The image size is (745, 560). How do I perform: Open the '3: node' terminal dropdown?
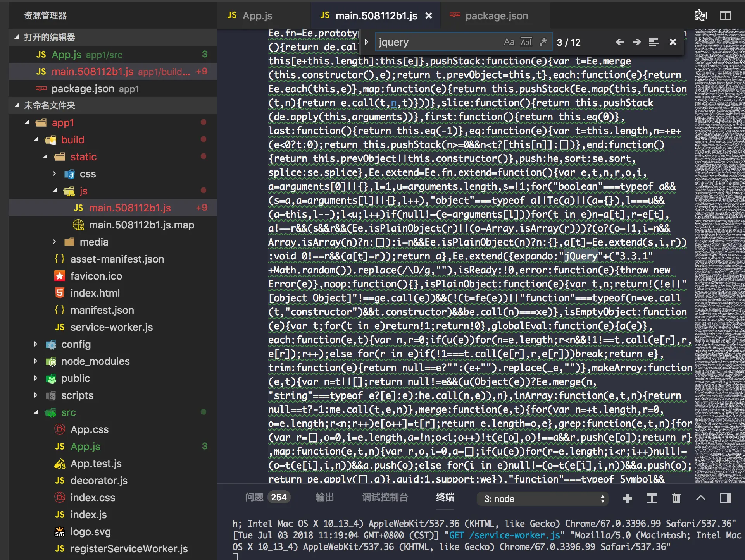543,499
